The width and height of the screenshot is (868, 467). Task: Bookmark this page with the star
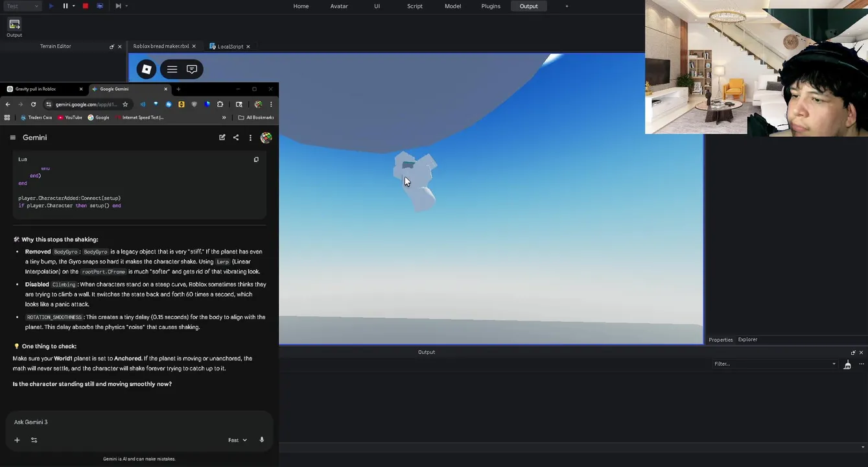click(125, 104)
